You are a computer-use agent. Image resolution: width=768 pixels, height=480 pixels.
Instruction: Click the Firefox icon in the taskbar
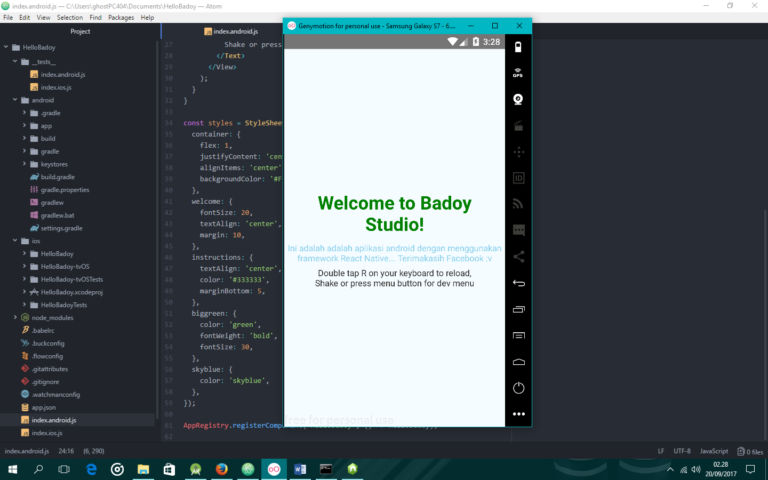pos(221,468)
